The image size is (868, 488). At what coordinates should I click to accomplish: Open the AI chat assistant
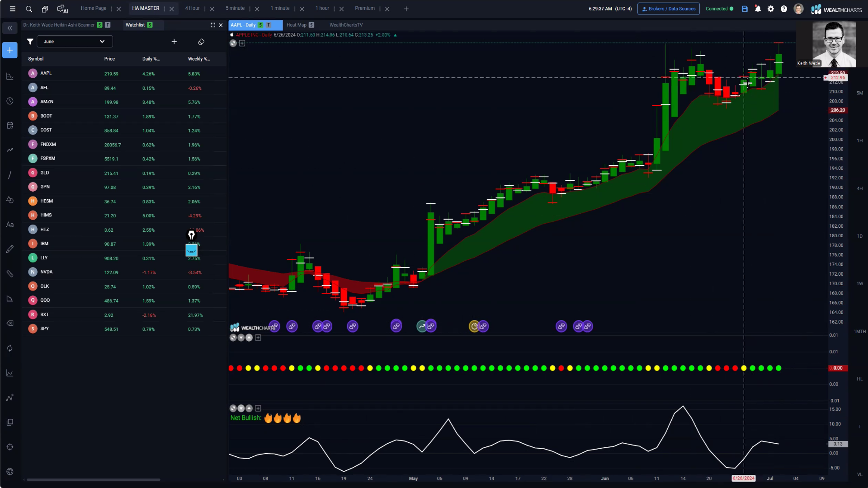(x=62, y=9)
